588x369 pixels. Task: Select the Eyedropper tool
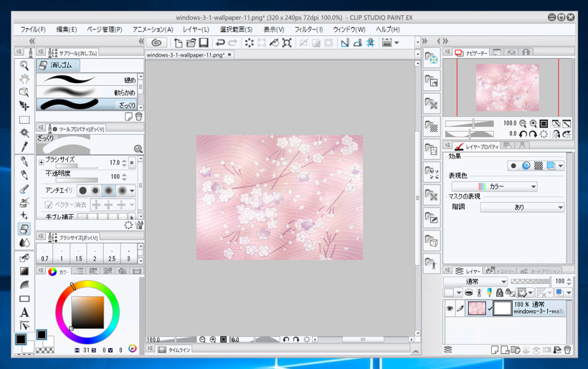[x=24, y=146]
